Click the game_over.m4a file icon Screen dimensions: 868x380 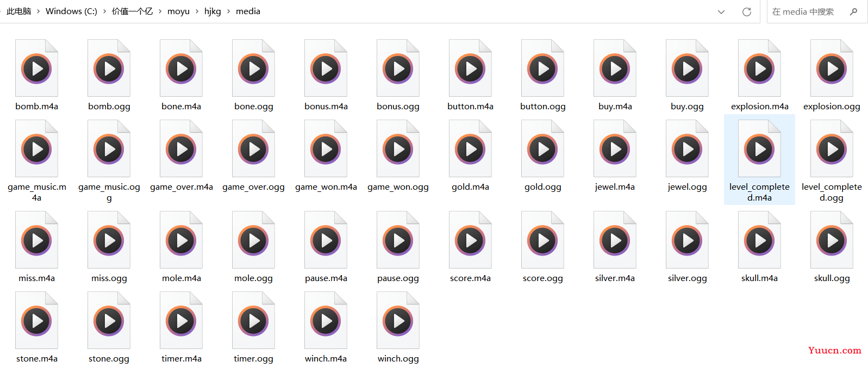coord(181,148)
